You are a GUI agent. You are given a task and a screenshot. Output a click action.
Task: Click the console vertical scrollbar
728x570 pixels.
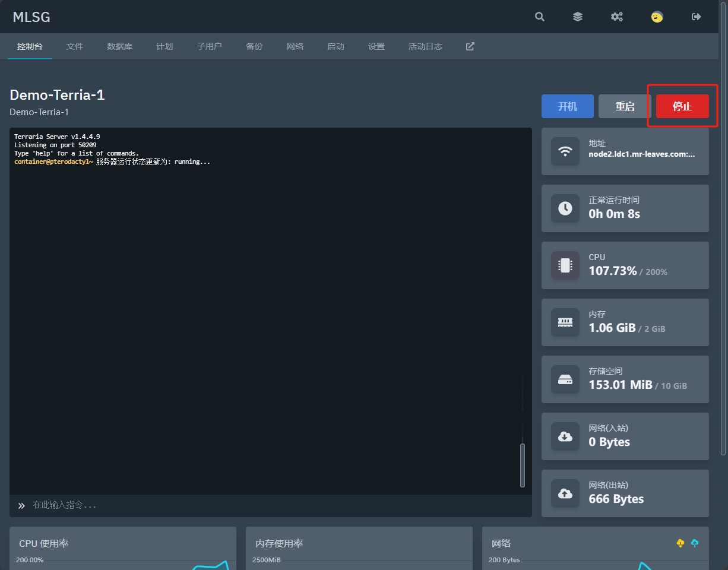coord(523,465)
